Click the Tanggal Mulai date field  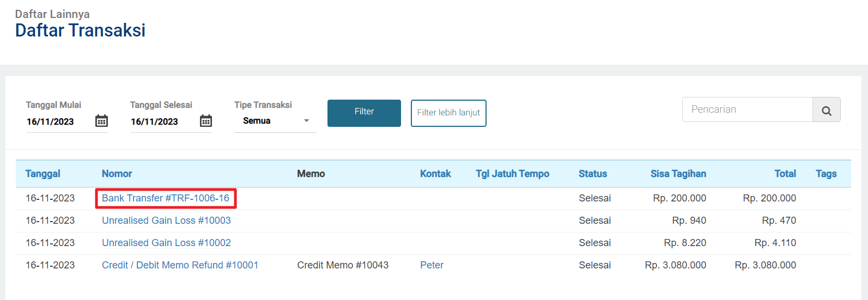[57, 121]
